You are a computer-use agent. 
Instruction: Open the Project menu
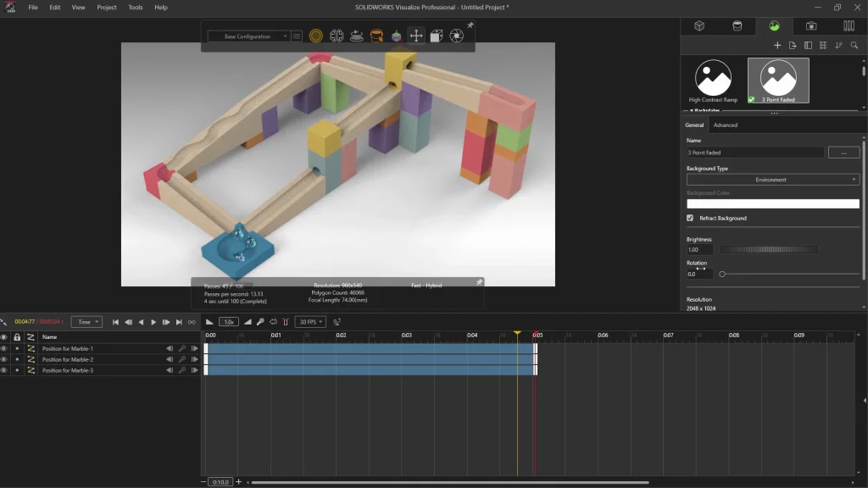pyautogui.click(x=107, y=8)
